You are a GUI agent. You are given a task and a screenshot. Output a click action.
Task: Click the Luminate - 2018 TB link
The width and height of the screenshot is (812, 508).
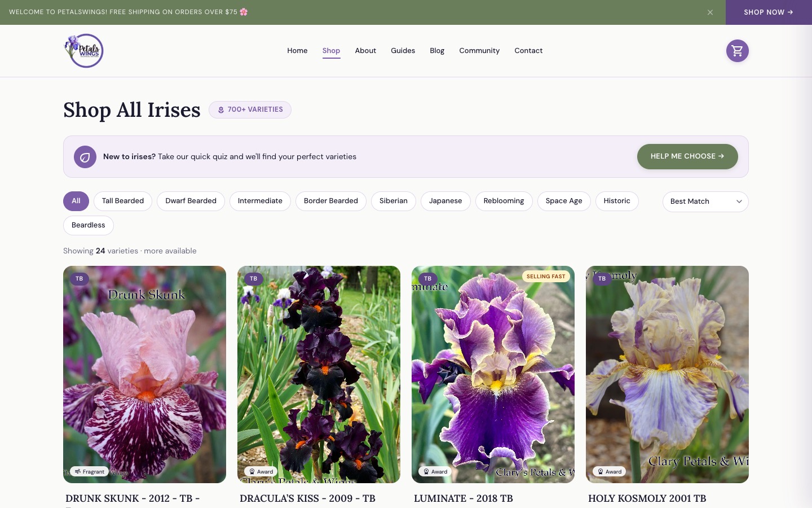coord(464,498)
